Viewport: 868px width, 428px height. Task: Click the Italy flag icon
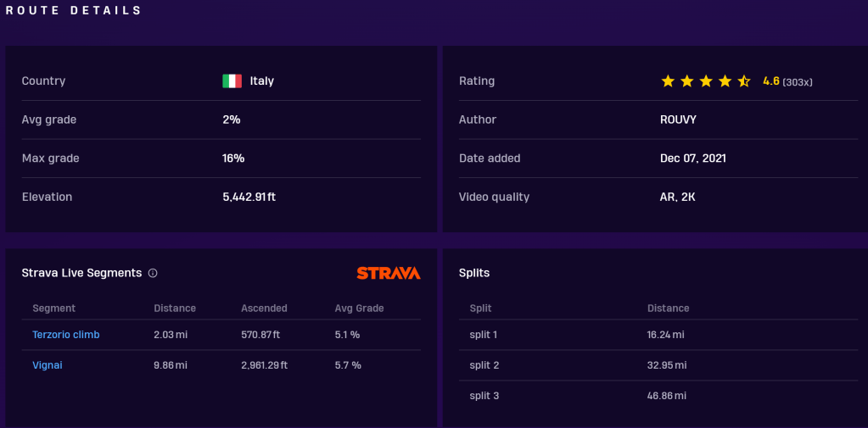[x=232, y=81]
